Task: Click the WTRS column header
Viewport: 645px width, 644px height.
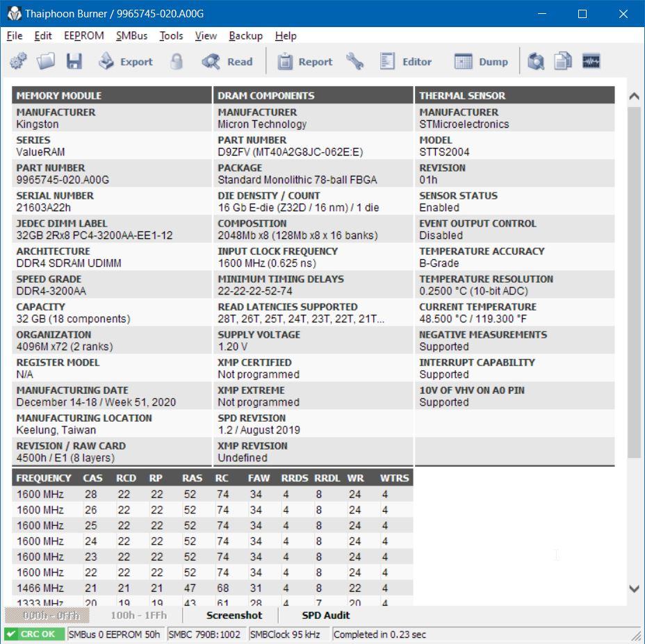Action: [395, 478]
